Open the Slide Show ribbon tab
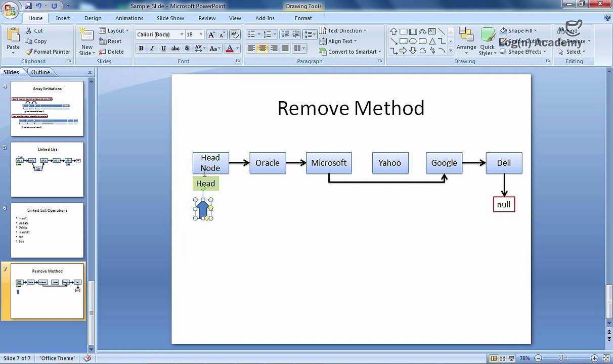613x364 pixels. point(170,18)
